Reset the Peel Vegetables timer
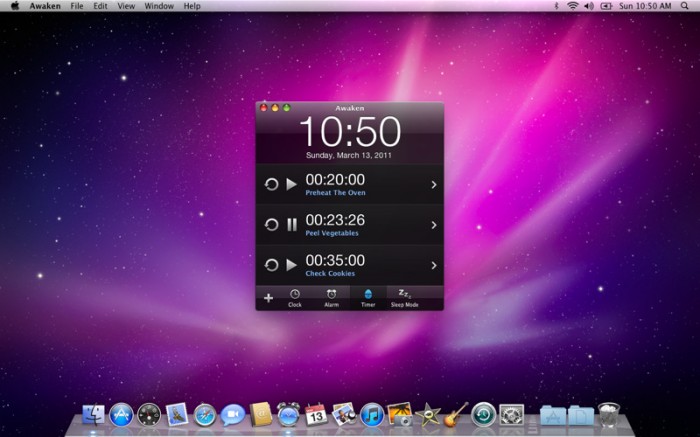700x437 pixels. (270, 225)
